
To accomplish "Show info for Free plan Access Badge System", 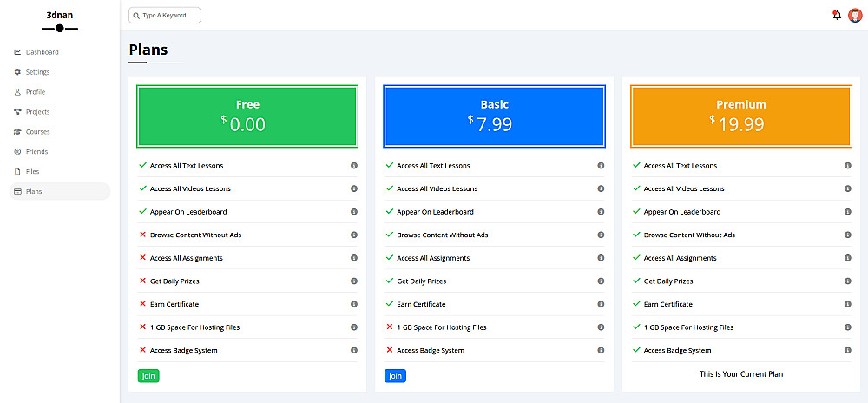I will [x=354, y=350].
